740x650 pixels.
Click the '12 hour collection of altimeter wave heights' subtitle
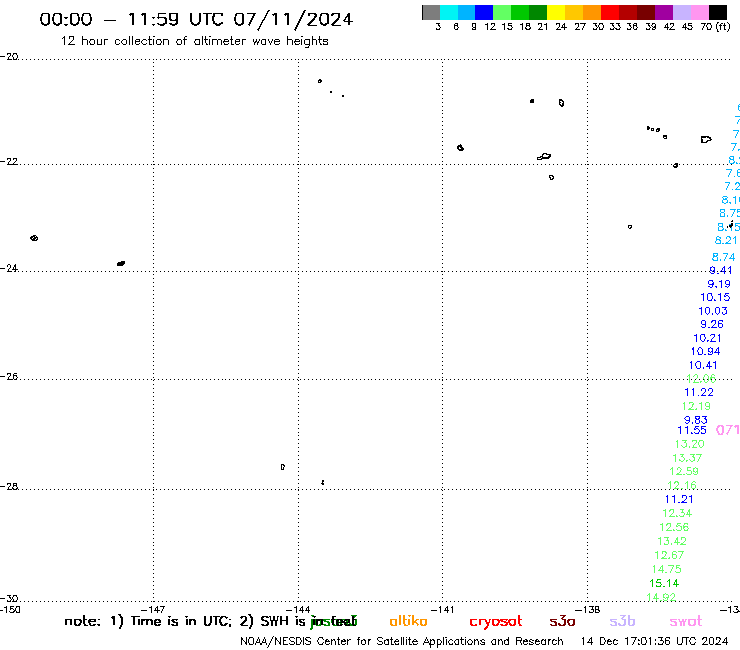[194, 41]
